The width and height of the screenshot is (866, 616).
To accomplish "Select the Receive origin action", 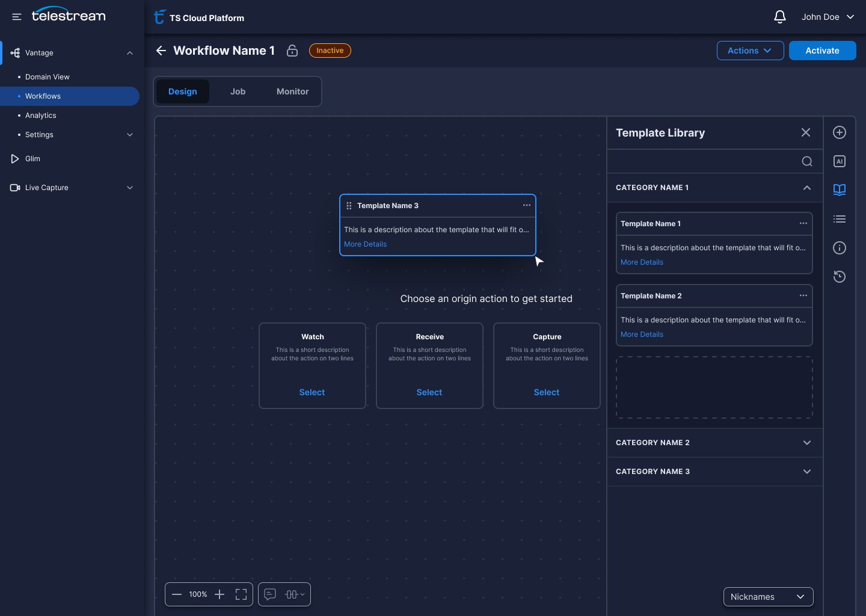I will click(429, 392).
